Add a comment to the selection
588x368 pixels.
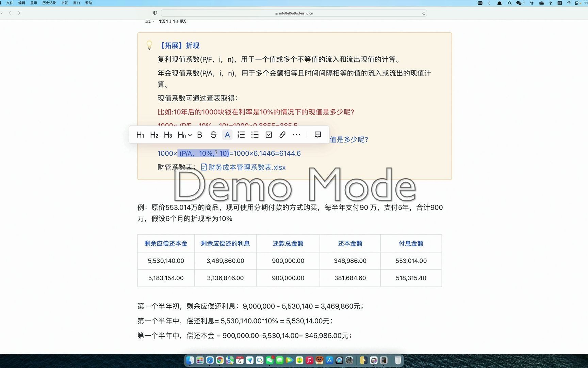coord(318,135)
